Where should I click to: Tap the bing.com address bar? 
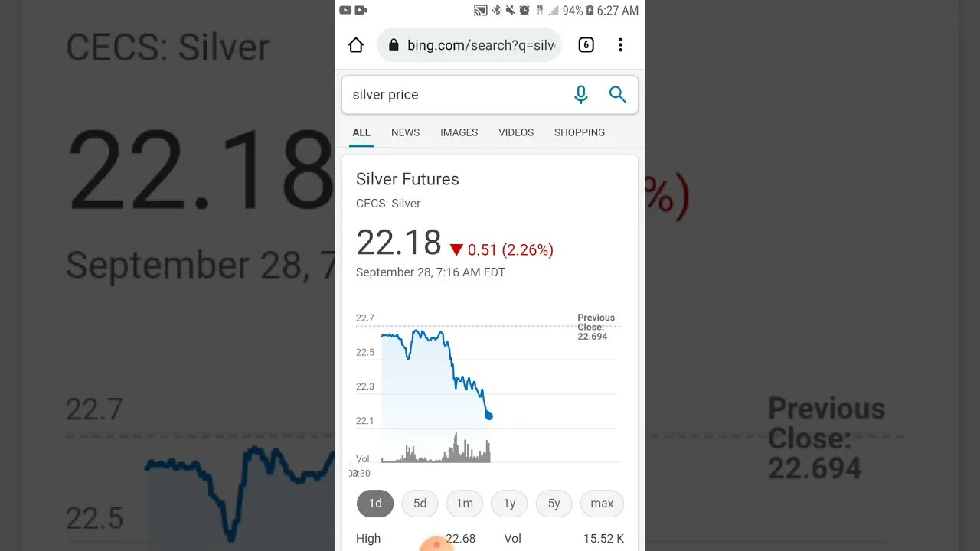pos(480,45)
